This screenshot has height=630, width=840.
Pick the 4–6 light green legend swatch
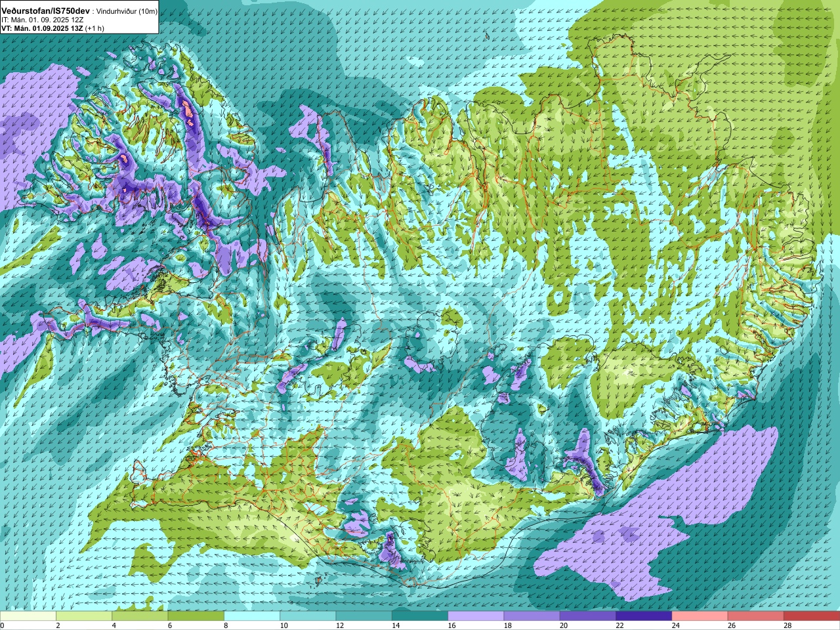(x=140, y=616)
